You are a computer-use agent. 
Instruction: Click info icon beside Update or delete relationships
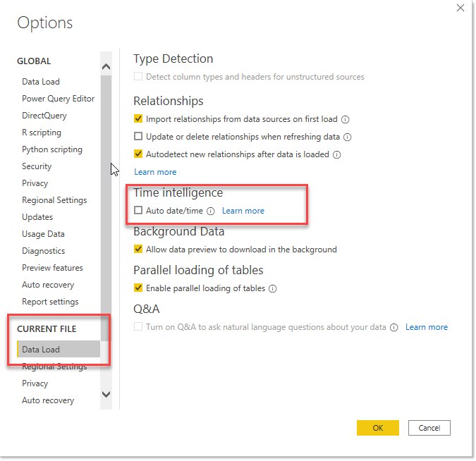coord(347,137)
